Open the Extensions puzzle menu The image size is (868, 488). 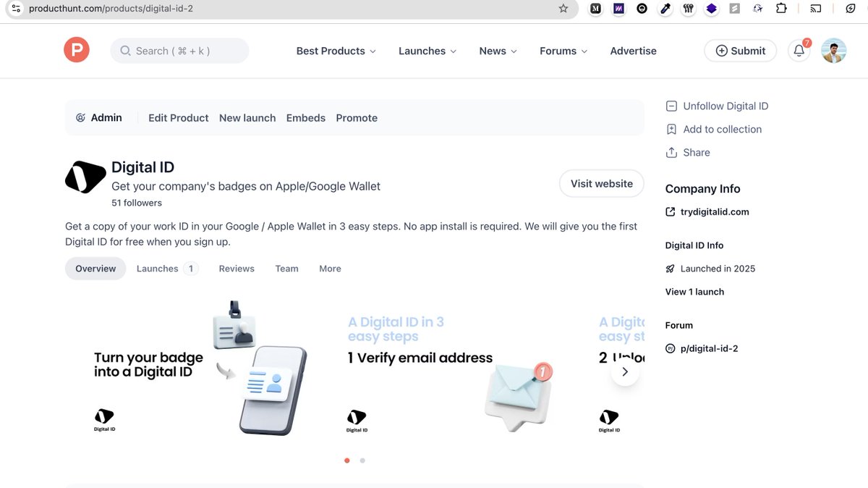point(781,9)
